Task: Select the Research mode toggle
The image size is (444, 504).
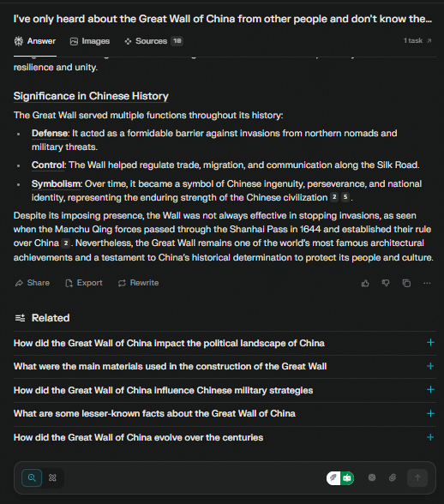Action: [x=52, y=477]
